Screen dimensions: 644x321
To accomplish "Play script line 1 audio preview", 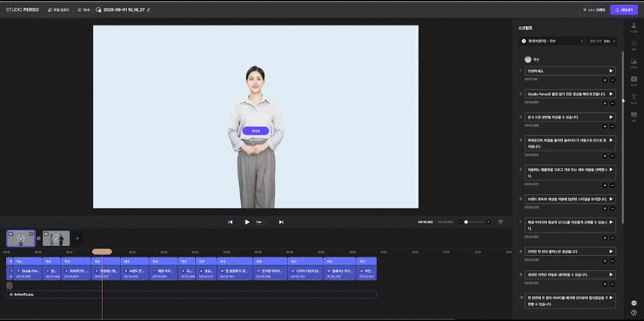I will click(610, 70).
